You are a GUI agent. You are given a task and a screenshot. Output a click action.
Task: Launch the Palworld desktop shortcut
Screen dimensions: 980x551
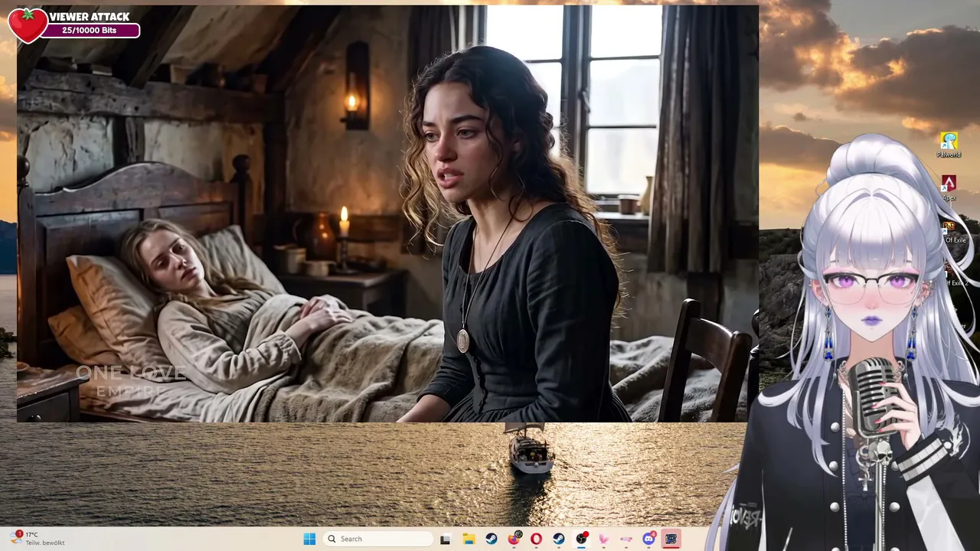pyautogui.click(x=949, y=145)
